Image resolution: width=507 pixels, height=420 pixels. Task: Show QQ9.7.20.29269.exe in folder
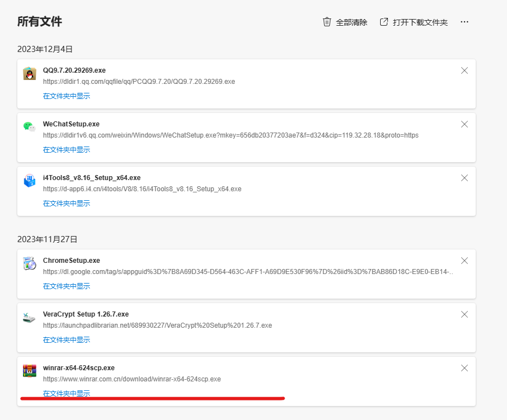pos(67,96)
